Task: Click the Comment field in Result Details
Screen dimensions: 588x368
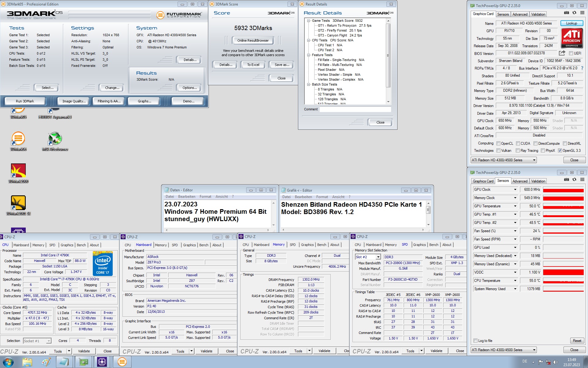Action: [x=355, y=109]
